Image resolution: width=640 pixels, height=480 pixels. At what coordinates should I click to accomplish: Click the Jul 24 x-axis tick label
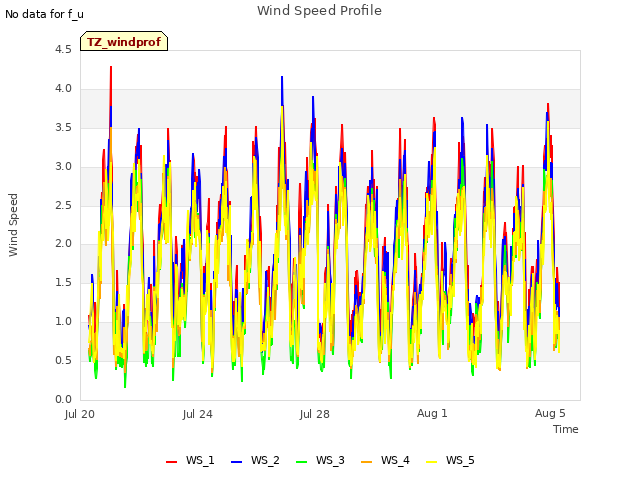click(x=198, y=414)
